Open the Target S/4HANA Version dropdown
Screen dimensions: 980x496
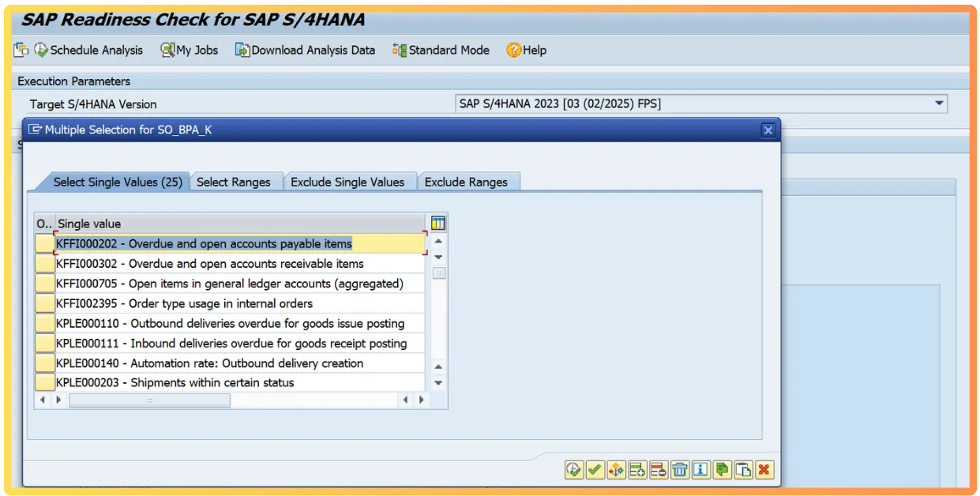[940, 103]
